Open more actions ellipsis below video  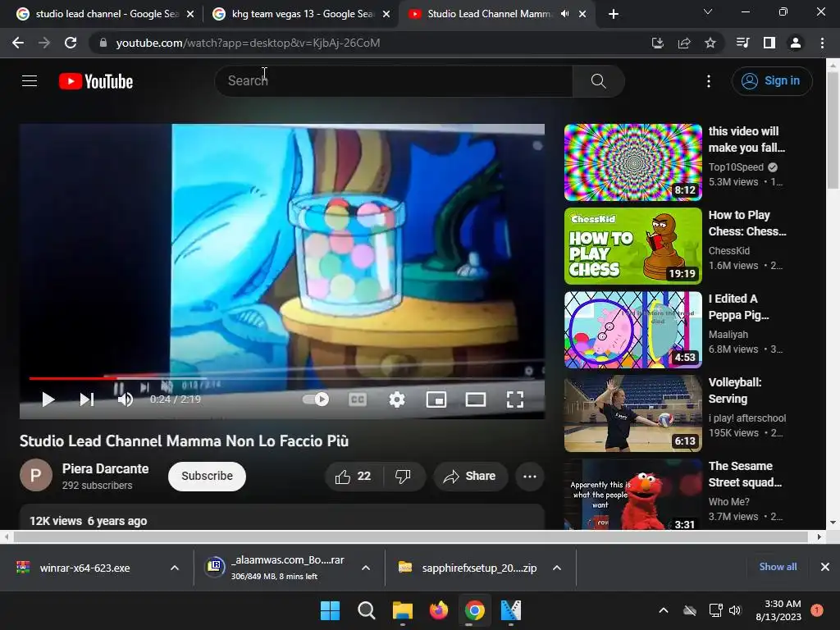[x=530, y=477]
